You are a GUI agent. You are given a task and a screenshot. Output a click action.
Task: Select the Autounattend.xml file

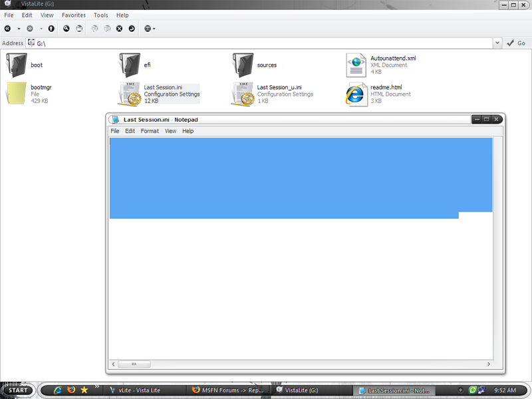(380, 65)
